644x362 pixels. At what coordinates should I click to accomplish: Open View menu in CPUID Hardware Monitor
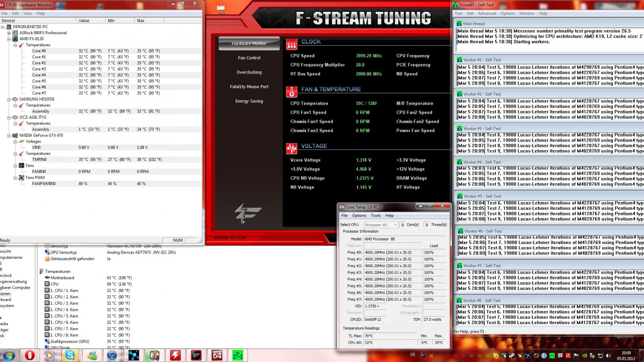tap(28, 13)
